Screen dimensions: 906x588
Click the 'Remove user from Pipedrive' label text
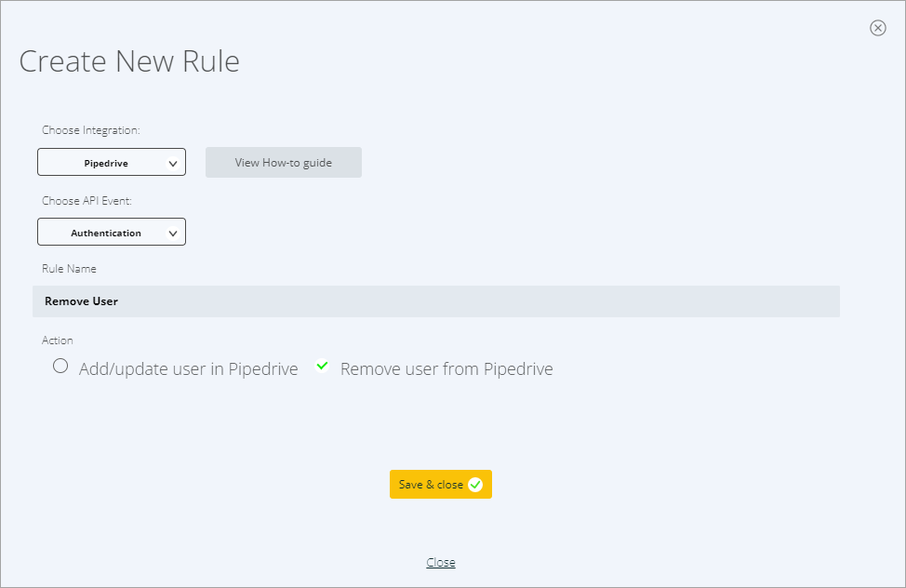point(446,368)
